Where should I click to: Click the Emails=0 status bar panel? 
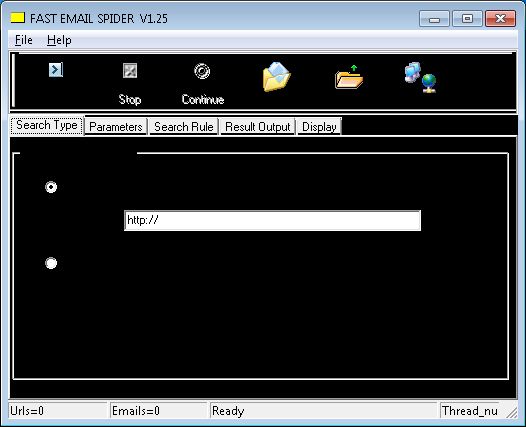[x=158, y=411]
